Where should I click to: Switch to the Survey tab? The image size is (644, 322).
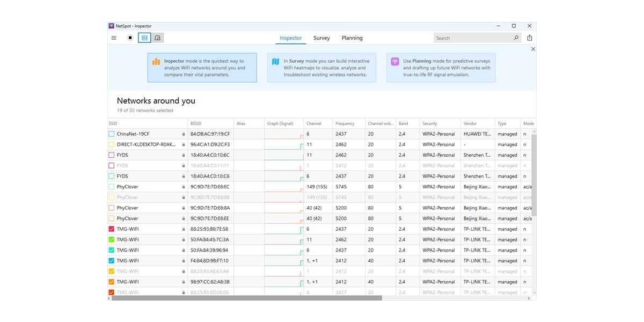[x=321, y=38]
